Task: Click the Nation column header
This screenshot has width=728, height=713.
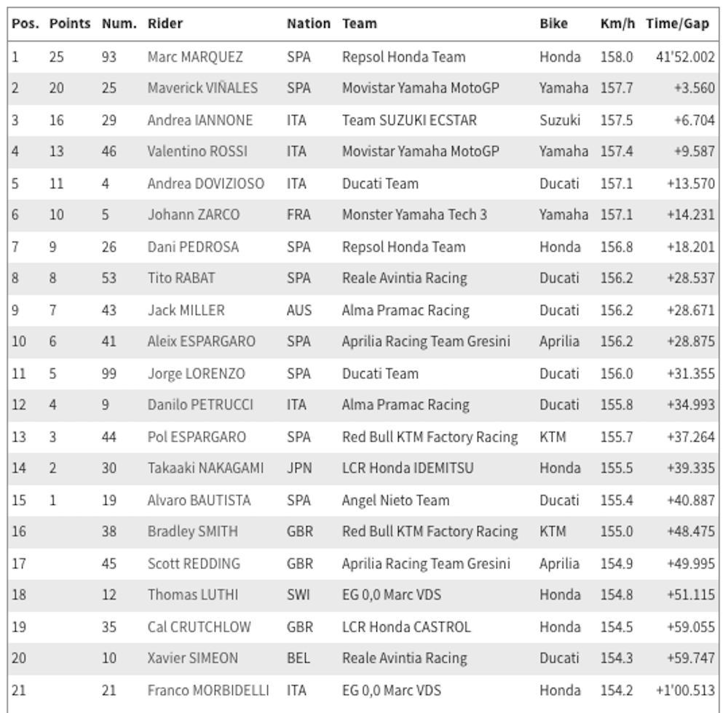Action: [309, 24]
